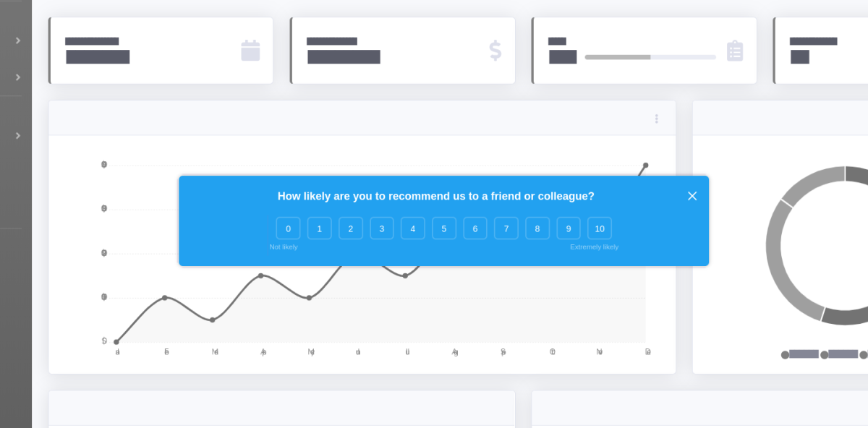
Task: Pick rating 10 in the survey
Action: pyautogui.click(x=600, y=228)
